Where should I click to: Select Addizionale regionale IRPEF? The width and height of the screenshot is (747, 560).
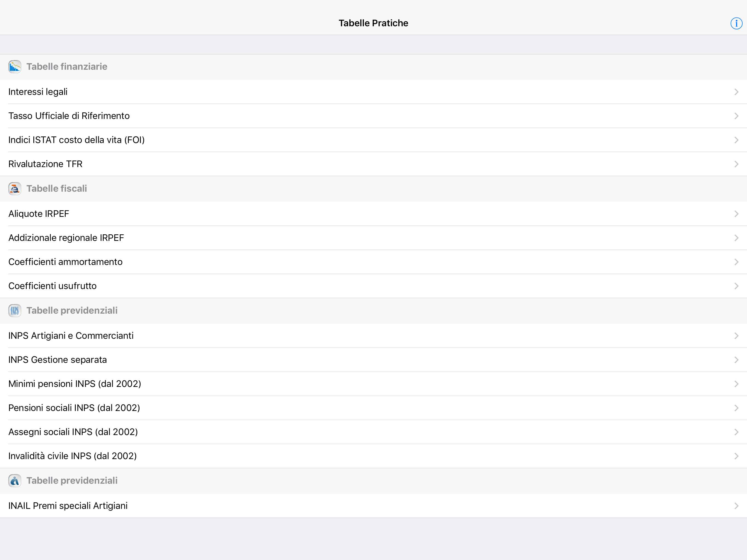pos(66,238)
